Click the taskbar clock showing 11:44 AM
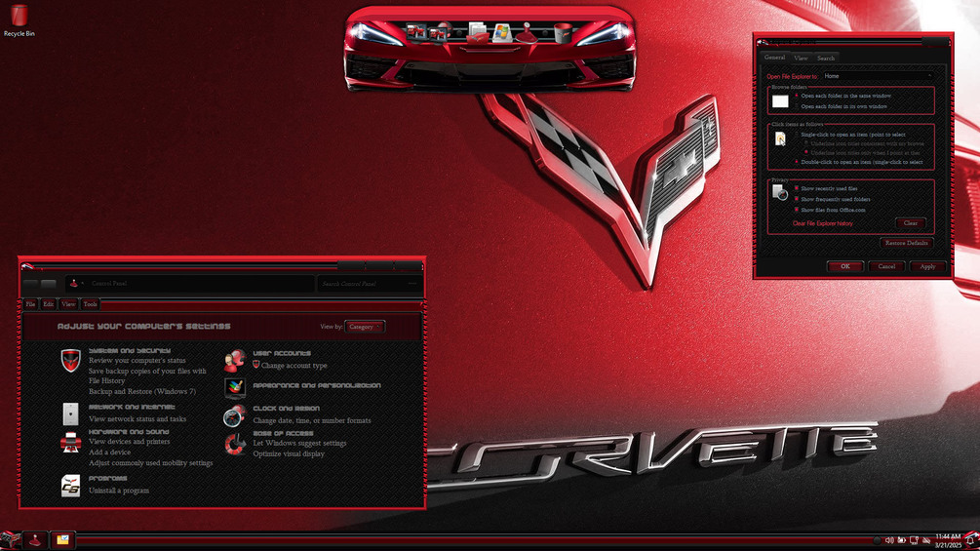The height and width of the screenshot is (551, 980). pyautogui.click(x=948, y=540)
